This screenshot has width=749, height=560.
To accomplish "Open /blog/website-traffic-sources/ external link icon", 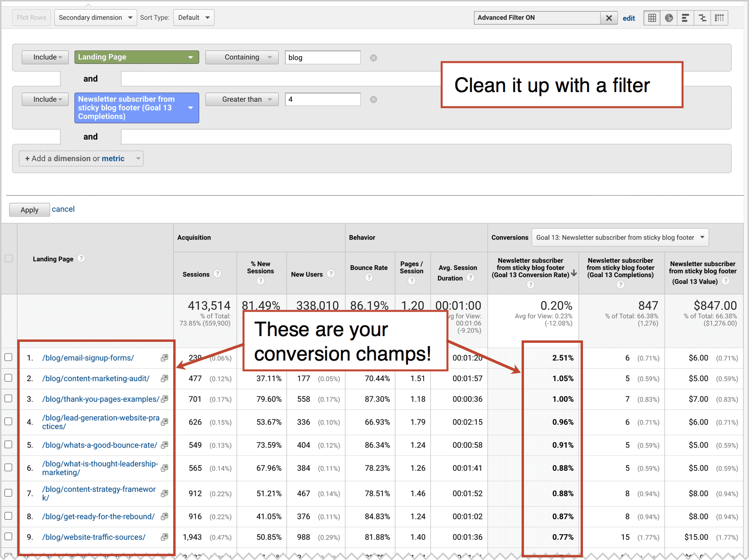I will click(x=165, y=537).
